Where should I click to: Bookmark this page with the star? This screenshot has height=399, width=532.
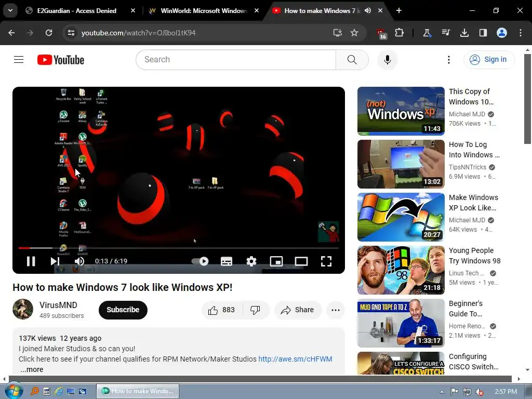[x=354, y=33]
